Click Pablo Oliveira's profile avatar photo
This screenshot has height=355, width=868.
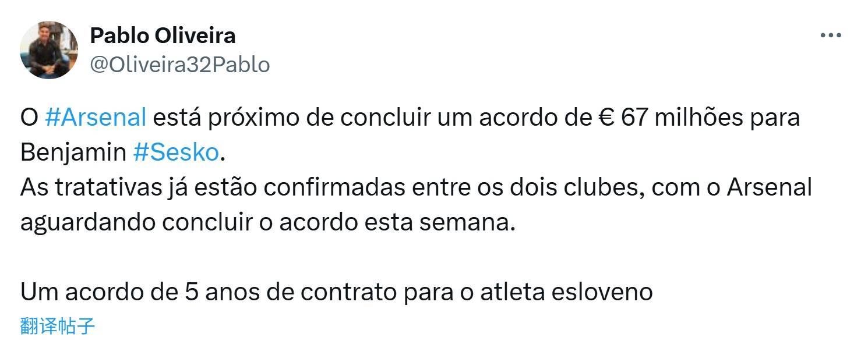click(x=49, y=49)
